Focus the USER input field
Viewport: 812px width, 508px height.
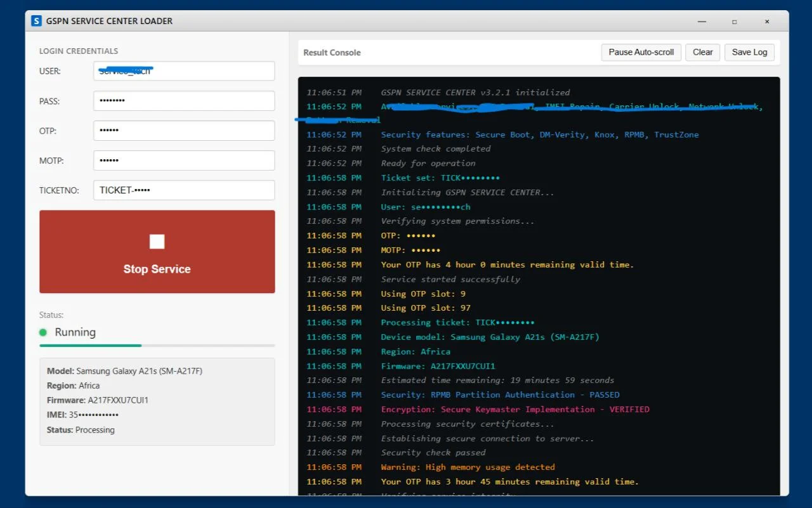(x=184, y=71)
